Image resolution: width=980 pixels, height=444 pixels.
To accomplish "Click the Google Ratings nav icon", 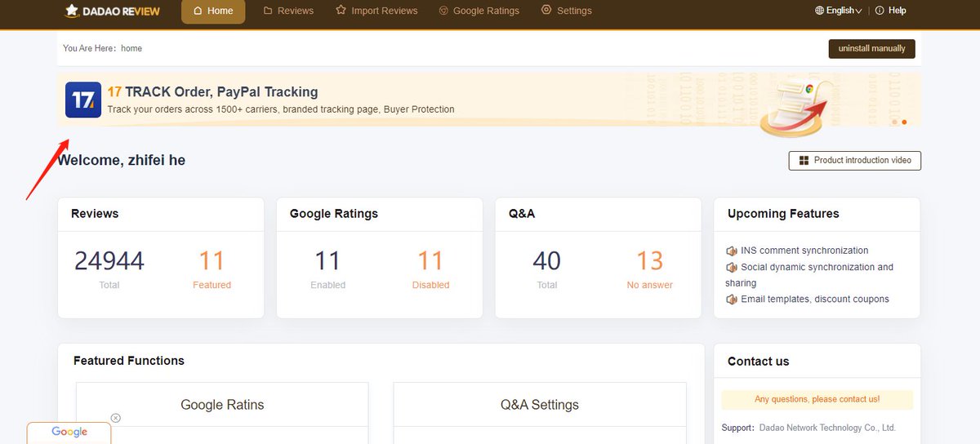I will tap(443, 11).
